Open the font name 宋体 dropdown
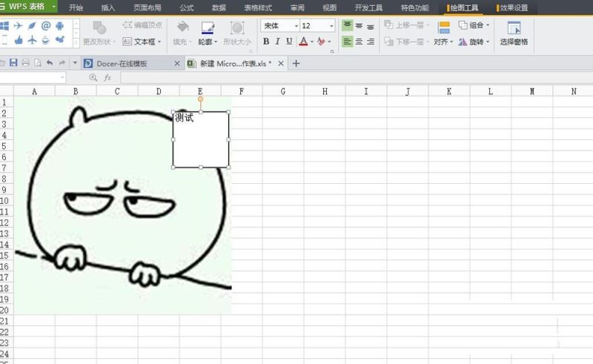The height and width of the screenshot is (364, 593). [296, 26]
